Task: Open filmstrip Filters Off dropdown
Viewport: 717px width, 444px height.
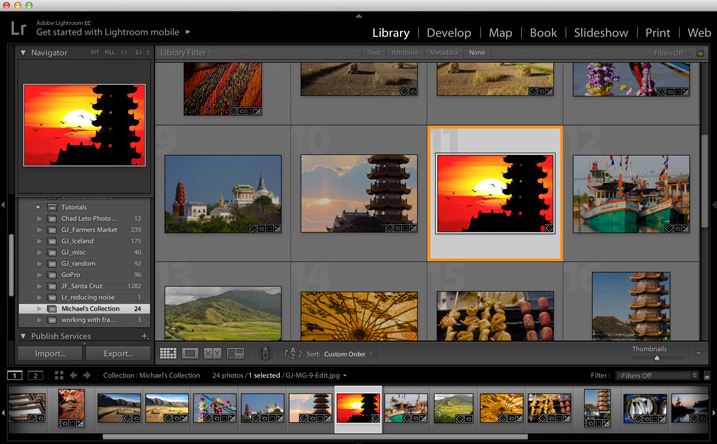Action: 657,375
